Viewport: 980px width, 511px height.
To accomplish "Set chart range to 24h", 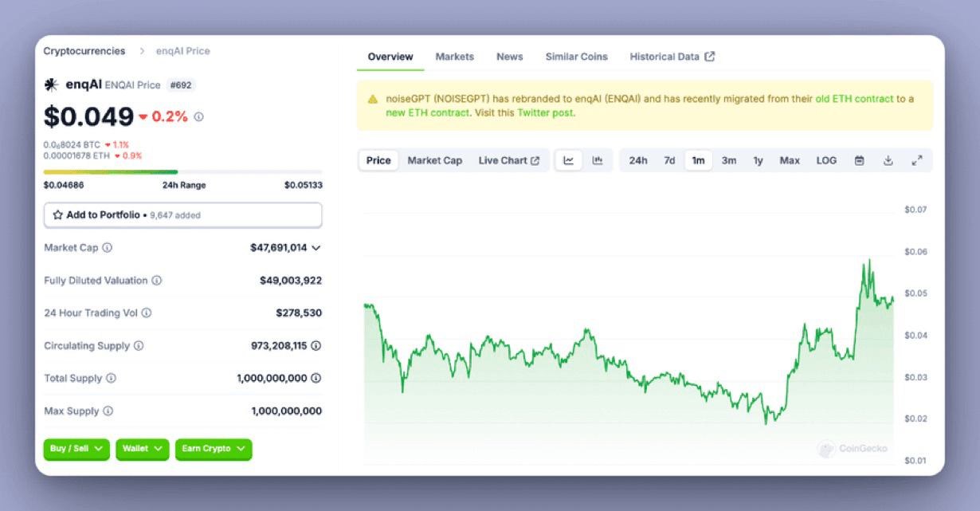I will click(638, 160).
